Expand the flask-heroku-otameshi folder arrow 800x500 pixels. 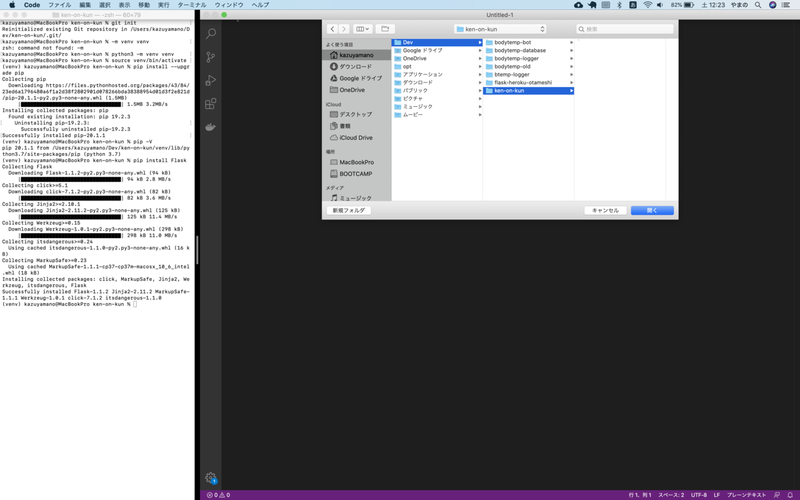[x=571, y=82]
